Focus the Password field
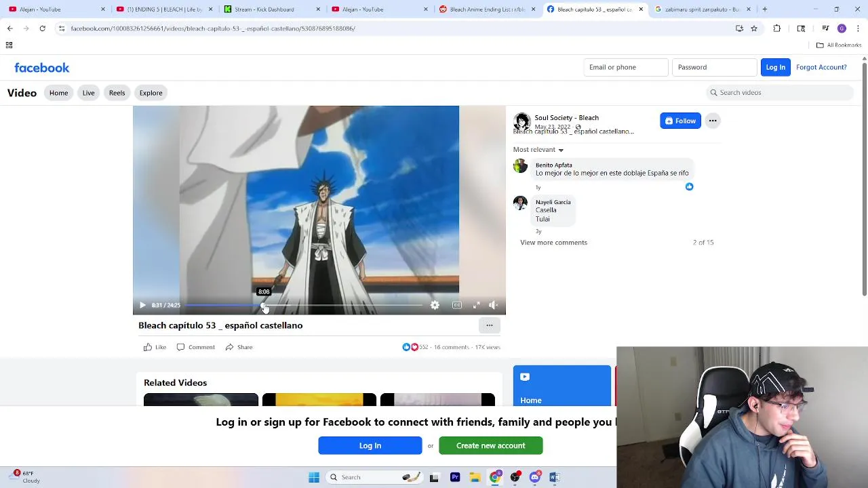The height and width of the screenshot is (488, 868). (714, 67)
